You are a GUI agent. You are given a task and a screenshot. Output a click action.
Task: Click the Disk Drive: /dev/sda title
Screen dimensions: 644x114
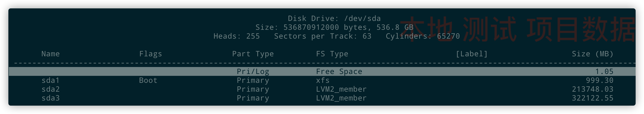[x=334, y=19]
